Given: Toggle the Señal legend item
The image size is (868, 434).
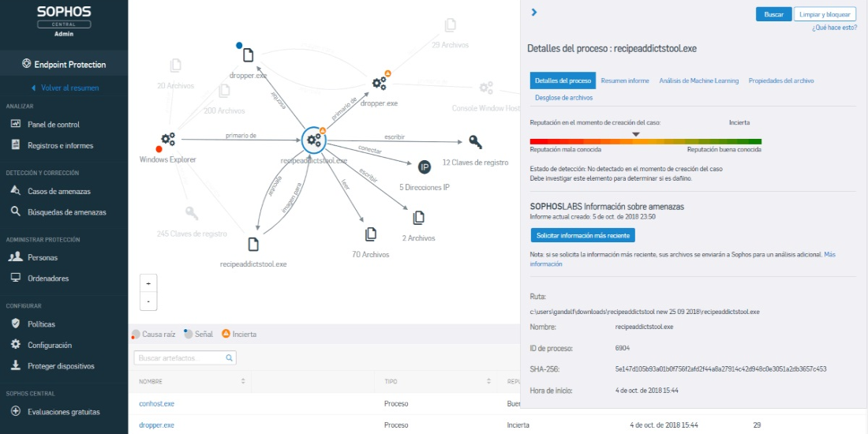Looking at the screenshot, I should [x=199, y=335].
